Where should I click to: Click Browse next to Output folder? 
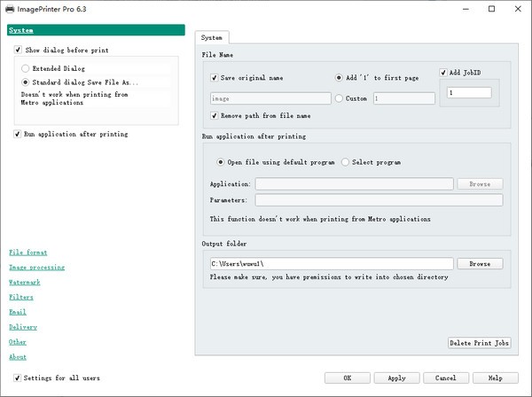point(480,264)
